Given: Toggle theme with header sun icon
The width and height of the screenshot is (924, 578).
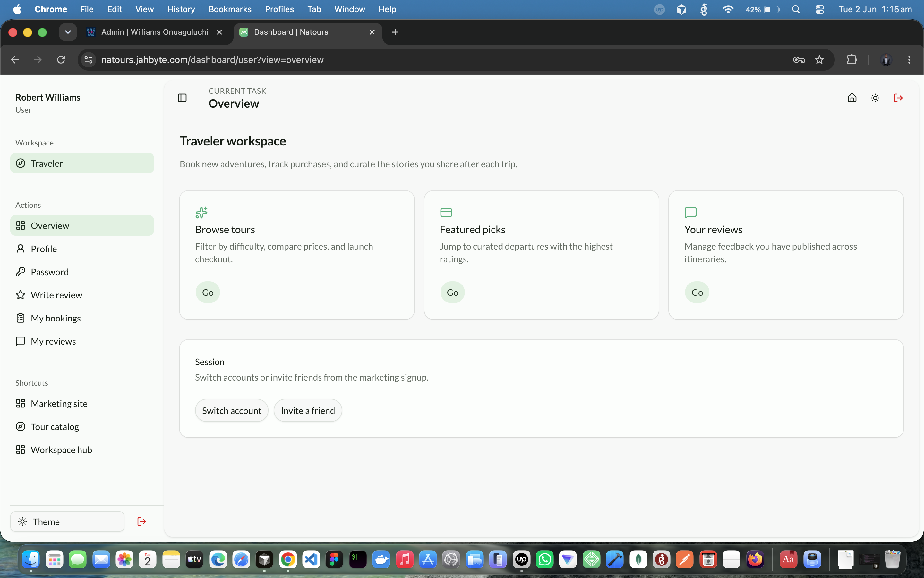Looking at the screenshot, I should coord(875,98).
